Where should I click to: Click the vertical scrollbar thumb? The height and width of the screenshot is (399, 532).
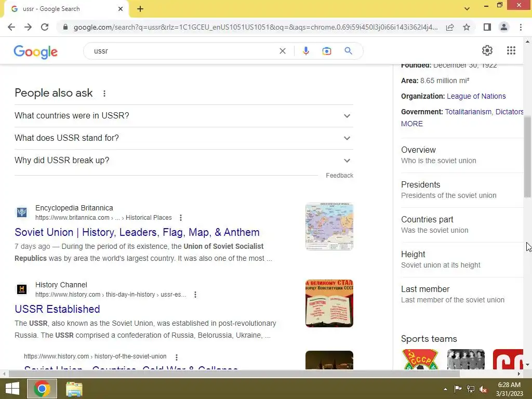point(527,156)
